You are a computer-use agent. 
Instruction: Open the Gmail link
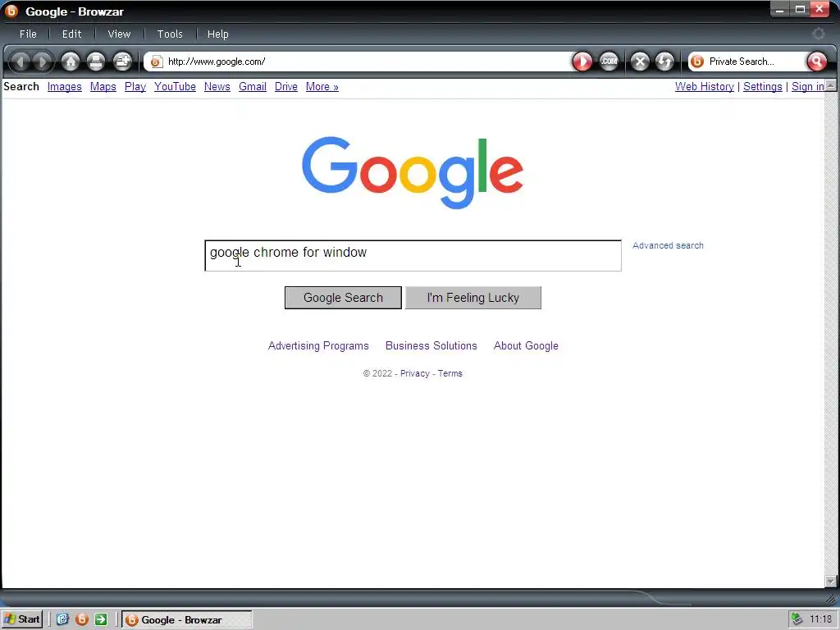coord(253,87)
